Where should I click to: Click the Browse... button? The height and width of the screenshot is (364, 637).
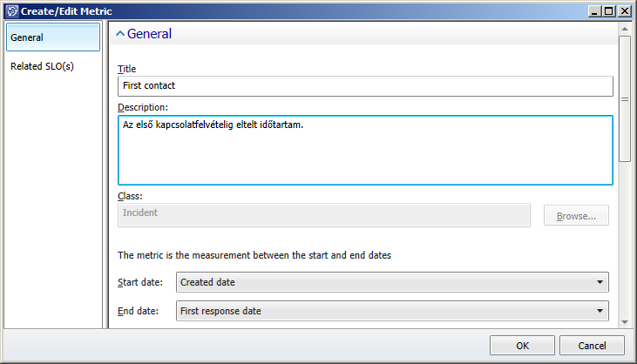coord(576,215)
